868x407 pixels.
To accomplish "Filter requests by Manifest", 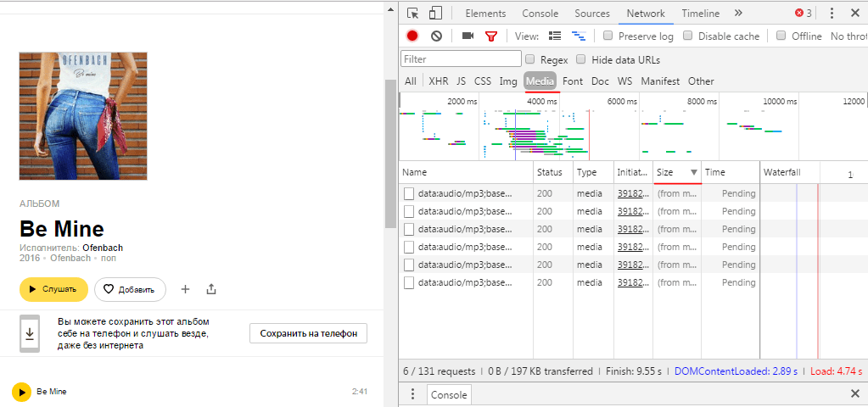I will [660, 81].
